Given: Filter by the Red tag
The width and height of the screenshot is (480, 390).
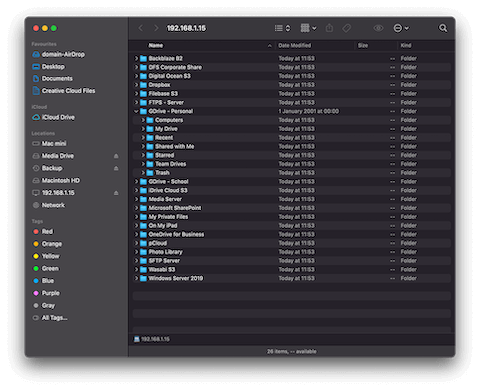Looking at the screenshot, I should pyautogui.click(x=43, y=232).
